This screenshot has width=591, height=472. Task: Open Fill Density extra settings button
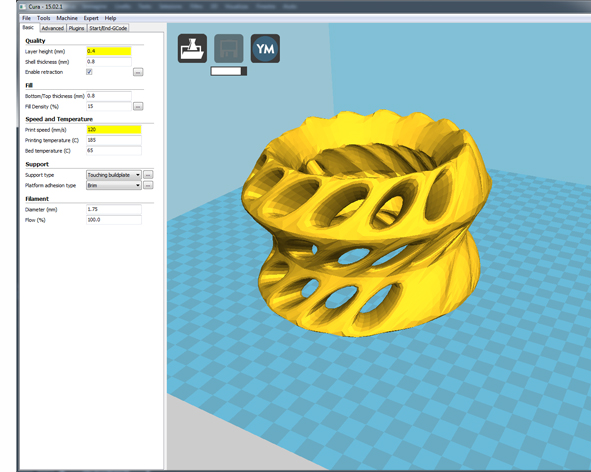(x=138, y=107)
